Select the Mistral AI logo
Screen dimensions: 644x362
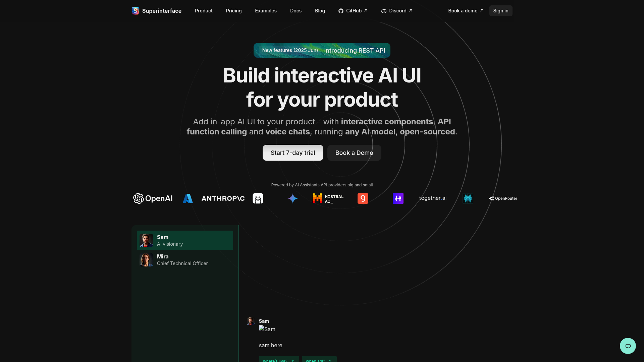(x=328, y=198)
